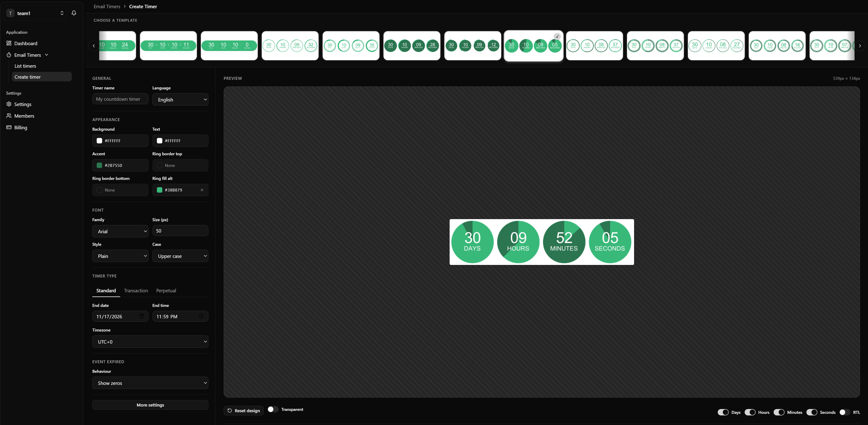Click the Reset design circular arrow icon

tap(230, 410)
